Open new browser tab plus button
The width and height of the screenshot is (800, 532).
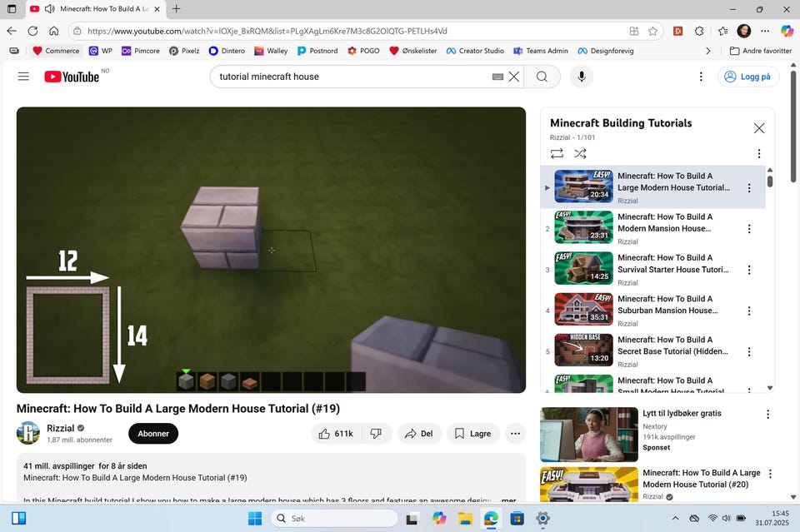[176, 8]
